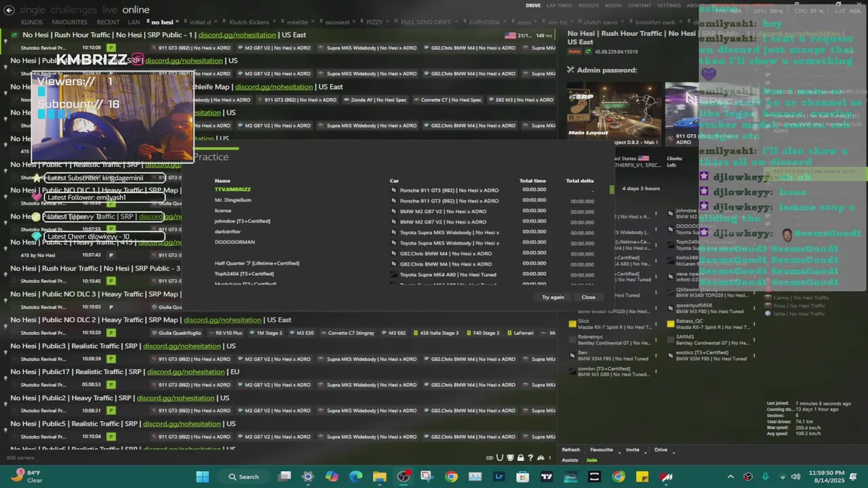The height and width of the screenshot is (488, 868).
Task: Open the Windows Start menu
Action: point(202,476)
